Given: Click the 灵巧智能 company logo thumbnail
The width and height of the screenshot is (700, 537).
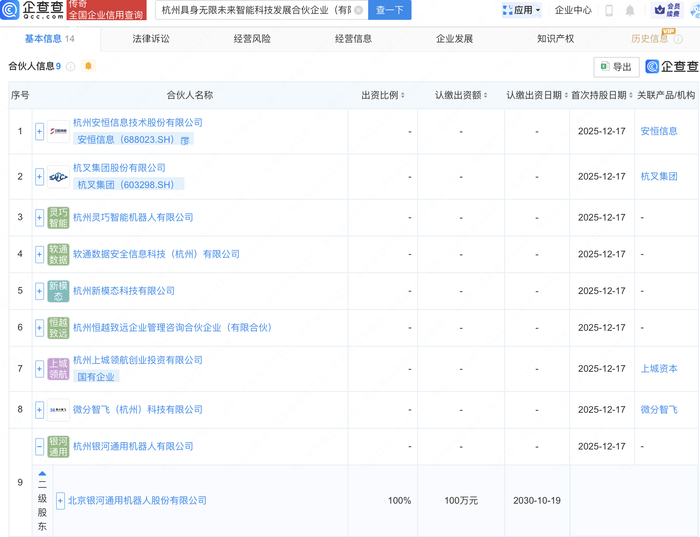Looking at the screenshot, I should point(58,218).
